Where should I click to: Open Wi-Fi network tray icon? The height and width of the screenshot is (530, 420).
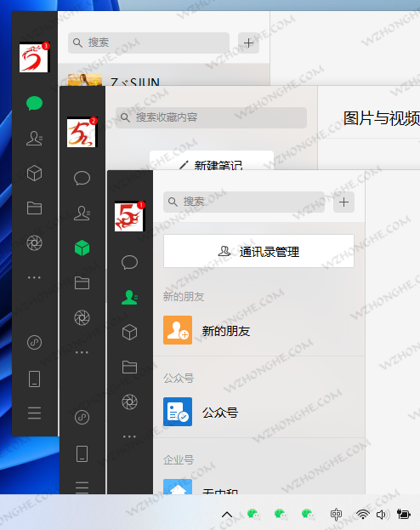click(363, 515)
